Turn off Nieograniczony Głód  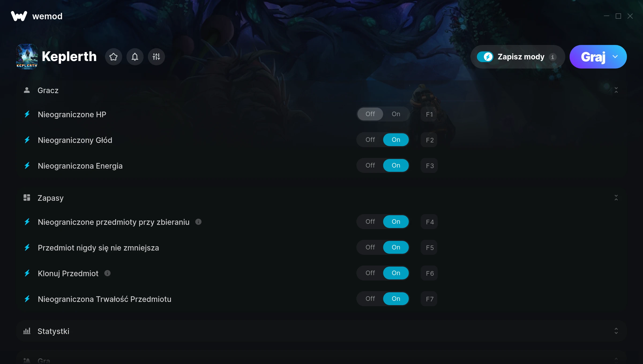[370, 140]
